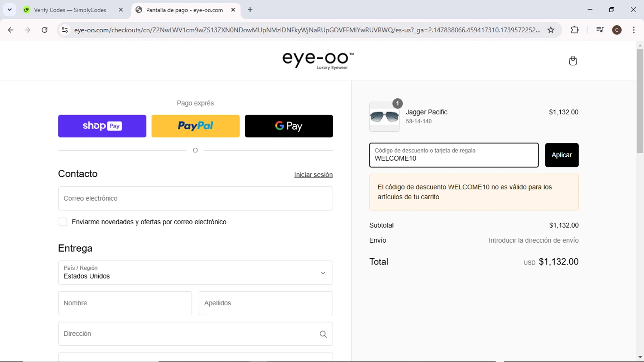Select the Pantalla de pago - eye-oo.com tab

coord(185,10)
